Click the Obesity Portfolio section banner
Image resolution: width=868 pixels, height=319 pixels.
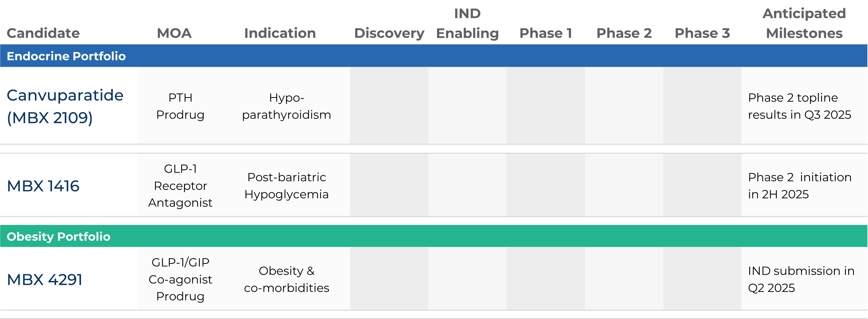point(59,236)
